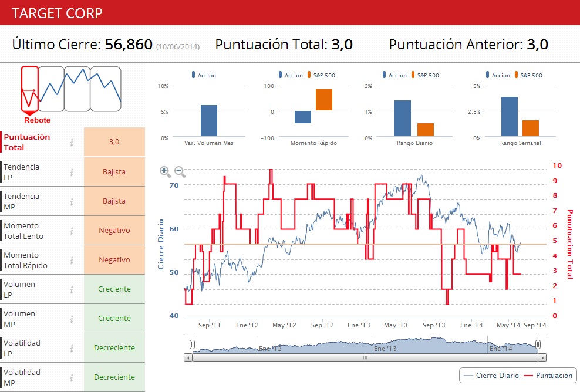Screen dimensions: 580x392
Task: Open info icon for Volatilidad LP
Action: coord(72,349)
